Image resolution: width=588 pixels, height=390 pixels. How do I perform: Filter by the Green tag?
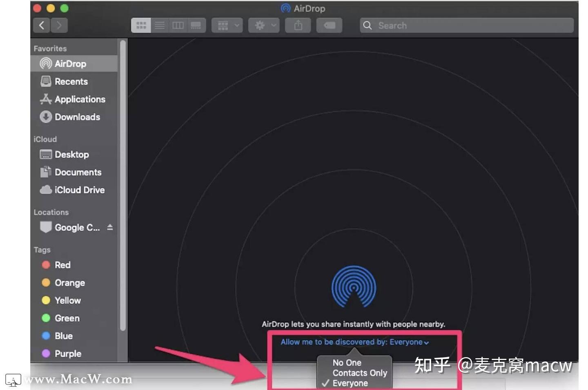[74, 318]
